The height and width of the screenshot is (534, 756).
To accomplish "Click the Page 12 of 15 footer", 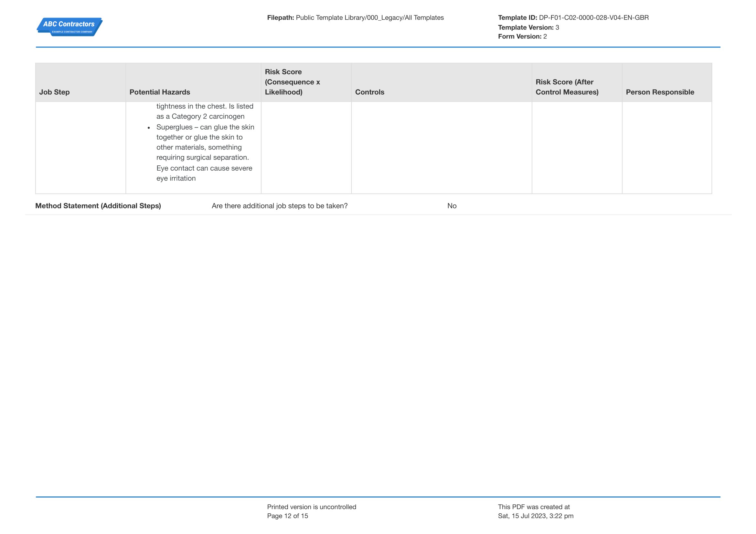I will click(287, 516).
